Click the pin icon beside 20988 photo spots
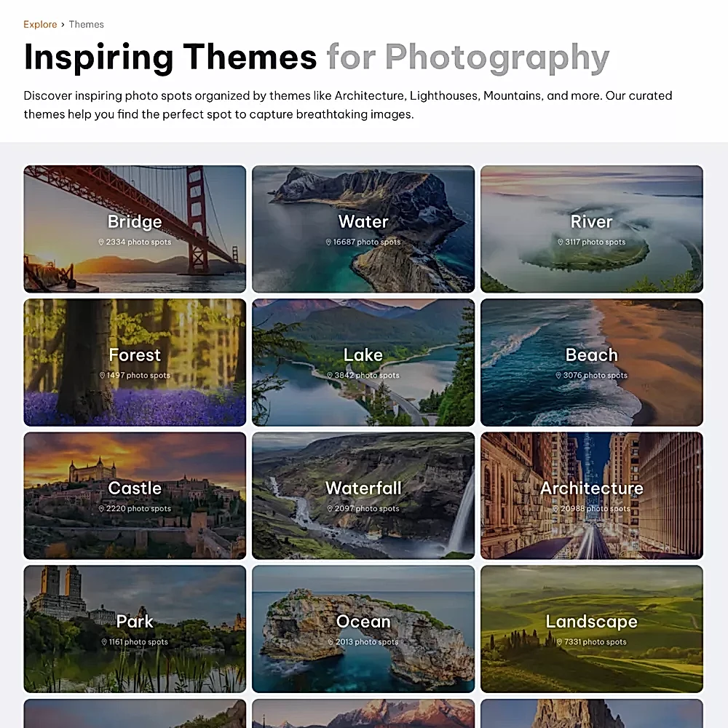 [555, 509]
